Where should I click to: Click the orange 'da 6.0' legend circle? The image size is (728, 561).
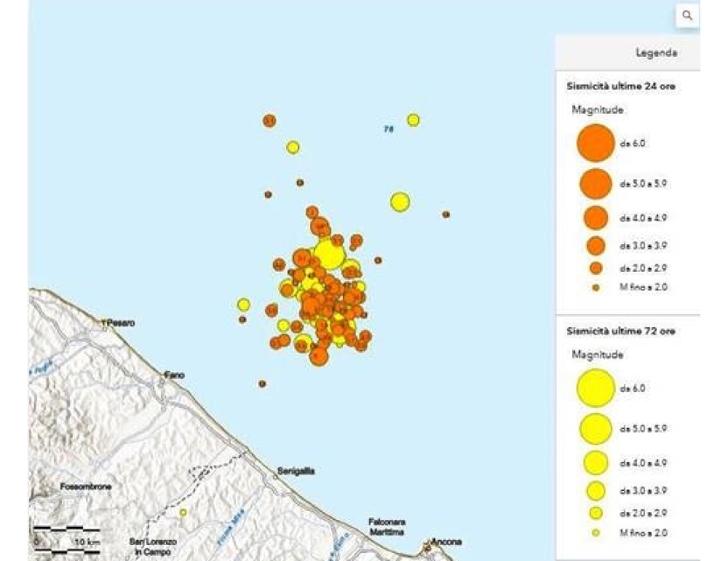[596, 143]
